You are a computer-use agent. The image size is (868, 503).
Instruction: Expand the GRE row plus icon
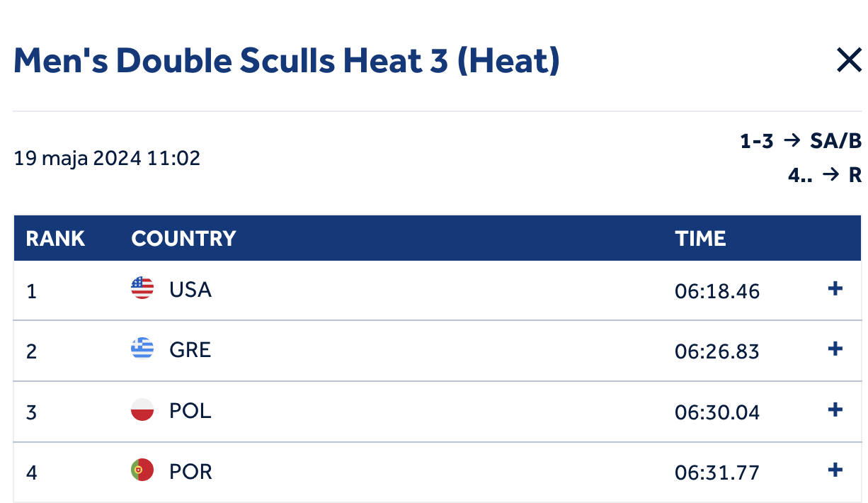[x=835, y=349]
